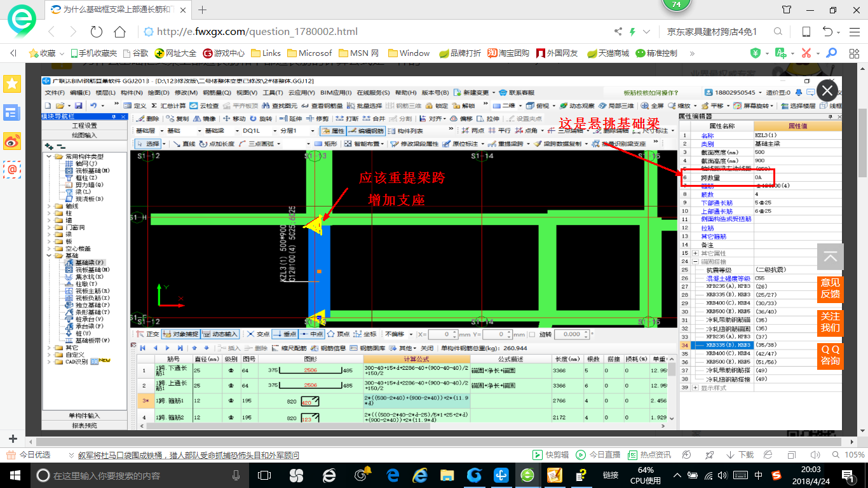Click the QQ咨询 orange button
This screenshot has height=488, width=868.
tap(830, 356)
